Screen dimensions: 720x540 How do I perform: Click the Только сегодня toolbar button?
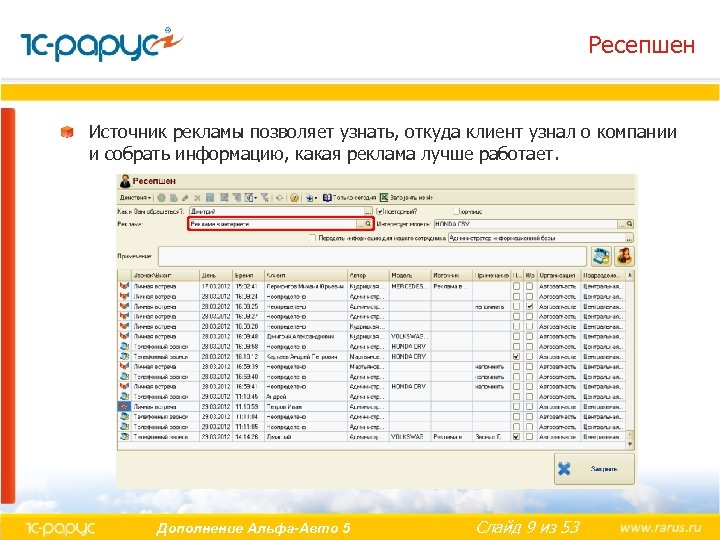349,197
